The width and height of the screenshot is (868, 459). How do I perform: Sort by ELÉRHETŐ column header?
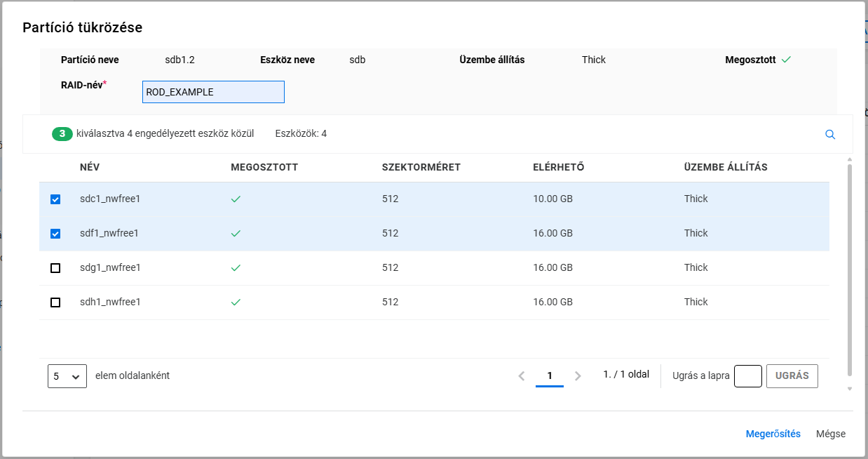(558, 167)
